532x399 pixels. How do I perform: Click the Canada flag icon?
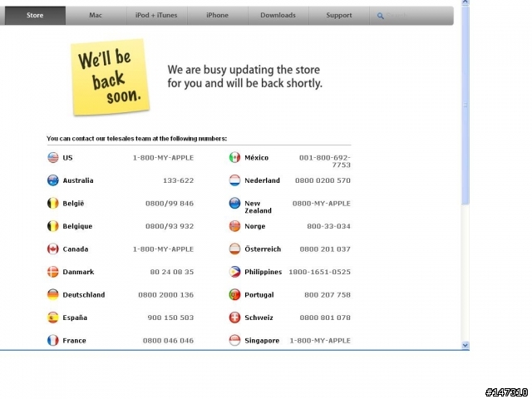(53, 249)
